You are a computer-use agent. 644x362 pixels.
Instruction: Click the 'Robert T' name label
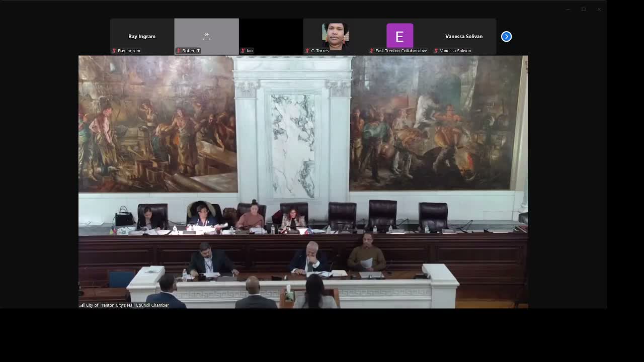coord(191,51)
